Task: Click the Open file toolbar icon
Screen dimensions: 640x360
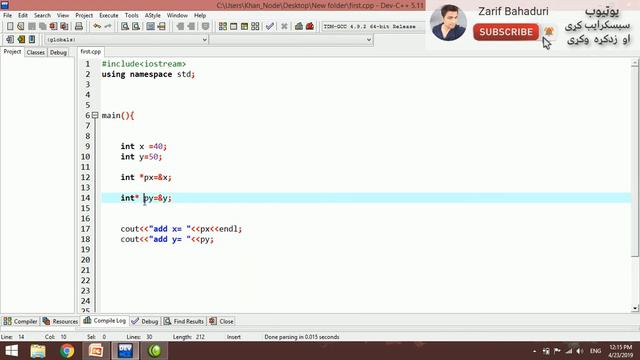Action: click(x=21, y=27)
